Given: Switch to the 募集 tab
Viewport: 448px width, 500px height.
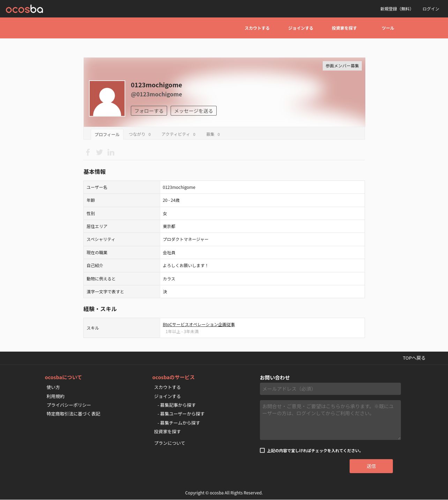Looking at the screenshot, I should pos(213,134).
